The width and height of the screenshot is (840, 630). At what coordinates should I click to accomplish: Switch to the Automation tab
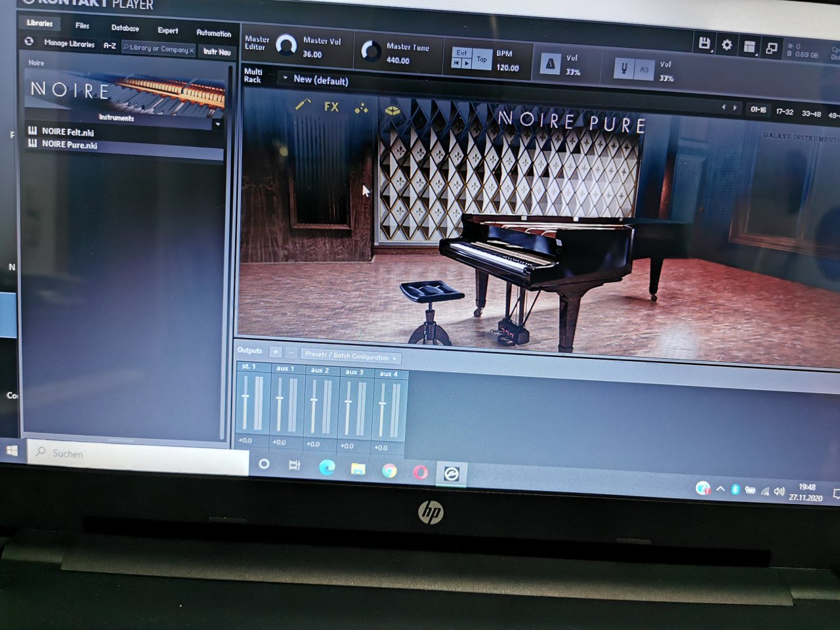214,33
